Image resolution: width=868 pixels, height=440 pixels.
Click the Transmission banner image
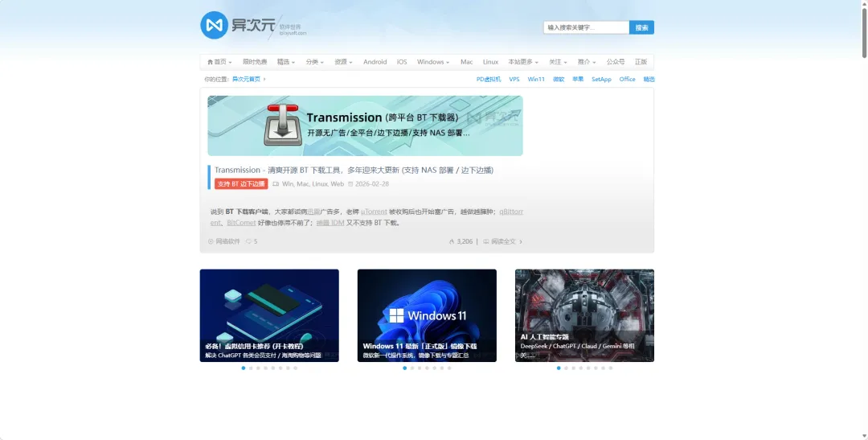pyautogui.click(x=365, y=125)
